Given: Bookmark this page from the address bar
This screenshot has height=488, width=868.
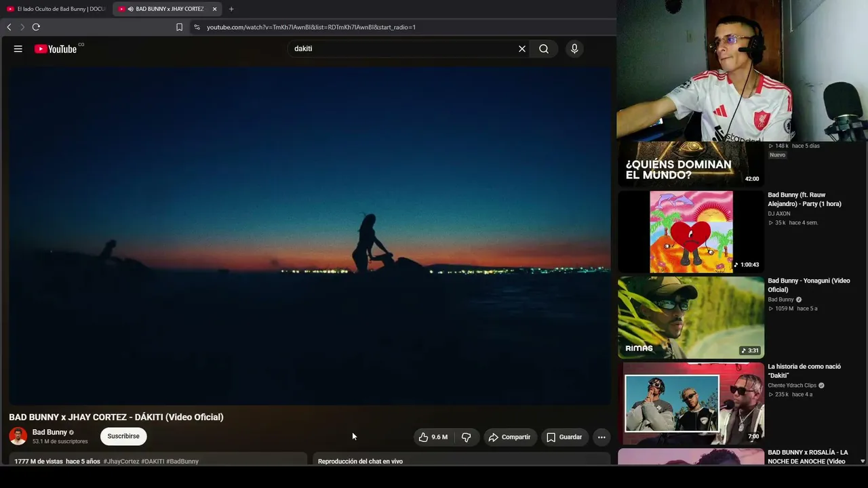Looking at the screenshot, I should point(179,27).
